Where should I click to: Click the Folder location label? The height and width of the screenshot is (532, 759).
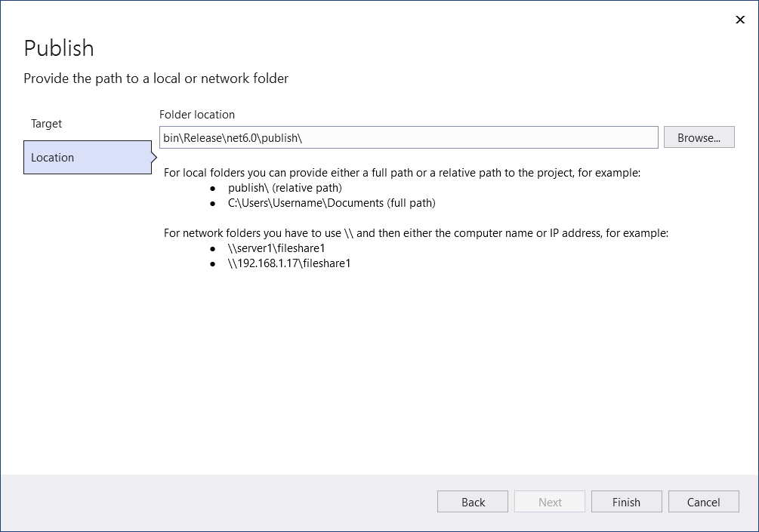[x=196, y=114]
